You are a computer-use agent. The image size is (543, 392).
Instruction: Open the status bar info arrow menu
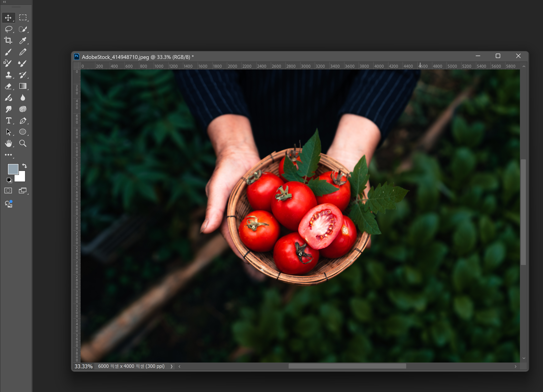click(x=171, y=366)
